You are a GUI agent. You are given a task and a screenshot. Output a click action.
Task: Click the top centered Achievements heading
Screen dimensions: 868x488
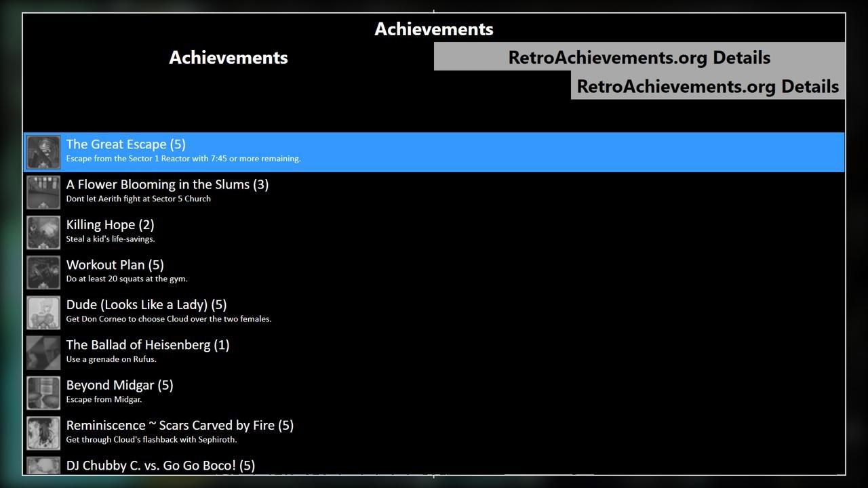(x=434, y=29)
